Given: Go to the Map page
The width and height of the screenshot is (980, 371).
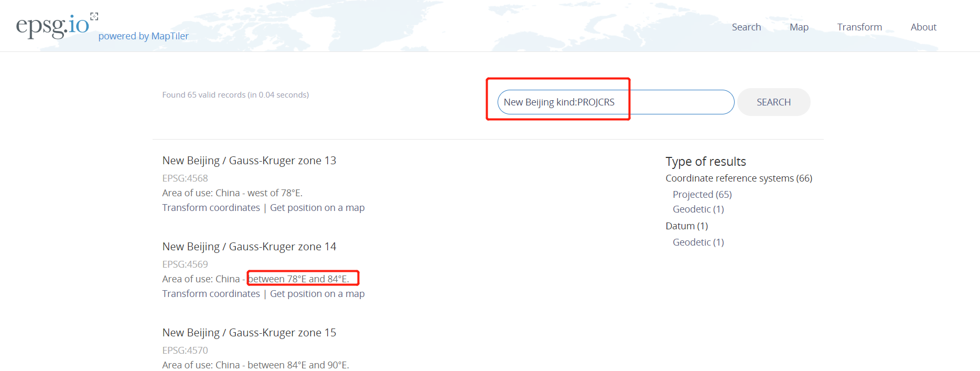Looking at the screenshot, I should coord(799,27).
